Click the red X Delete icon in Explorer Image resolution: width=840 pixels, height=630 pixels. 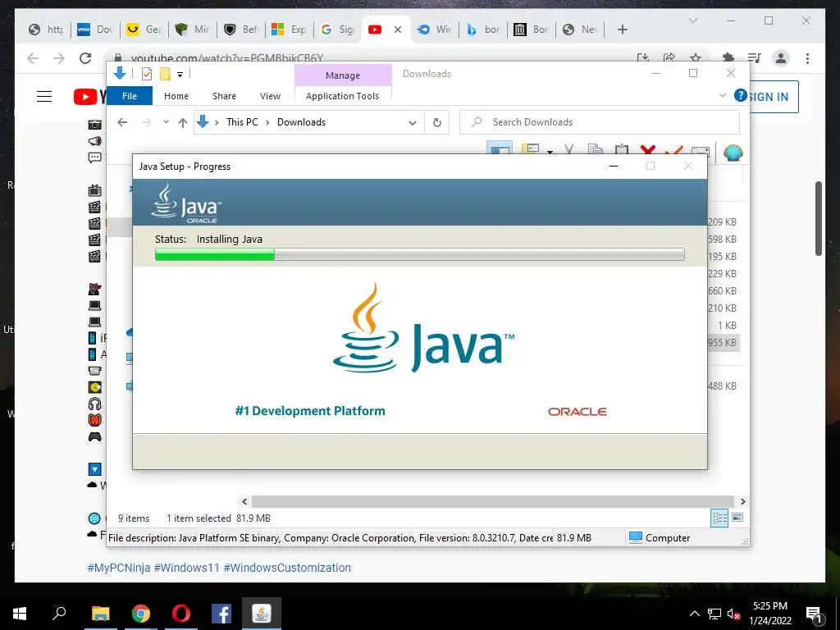pos(648,149)
